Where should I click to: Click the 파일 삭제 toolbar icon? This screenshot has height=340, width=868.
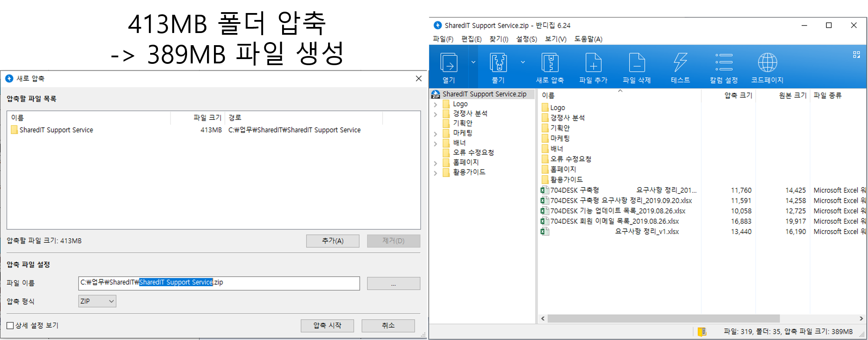point(637,63)
